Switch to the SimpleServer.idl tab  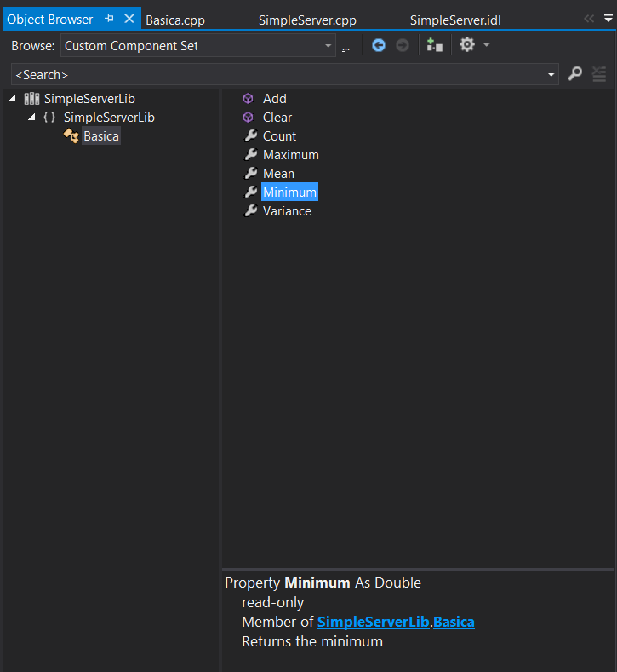[455, 20]
